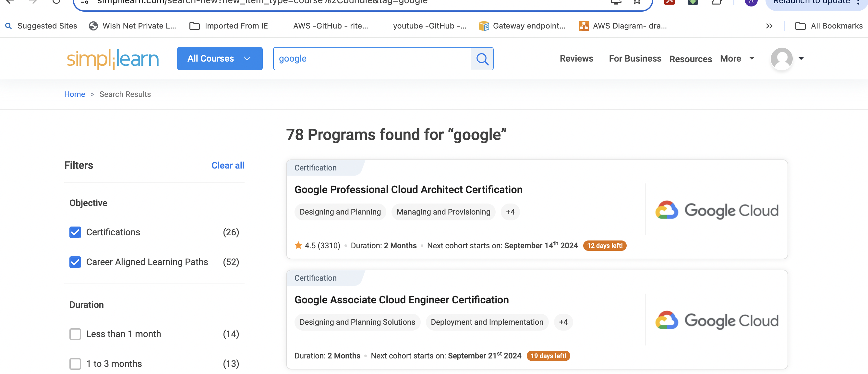Open youtube -GitHub bookmark
The image size is (868, 374).
(x=429, y=26)
